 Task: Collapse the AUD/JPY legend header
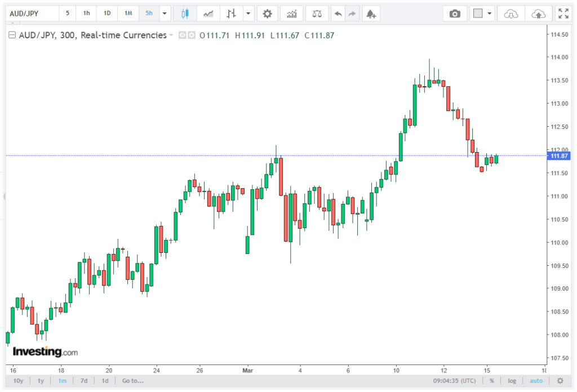click(x=11, y=35)
